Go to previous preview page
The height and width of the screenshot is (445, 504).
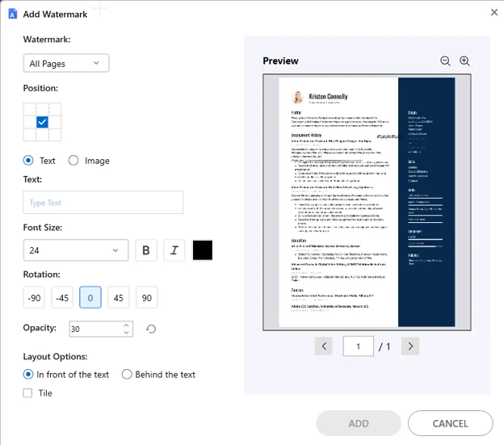click(x=324, y=346)
